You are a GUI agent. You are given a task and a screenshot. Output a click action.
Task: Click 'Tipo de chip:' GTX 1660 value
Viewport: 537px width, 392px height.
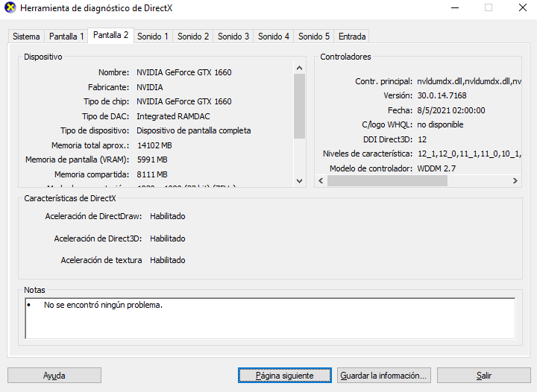(184, 101)
